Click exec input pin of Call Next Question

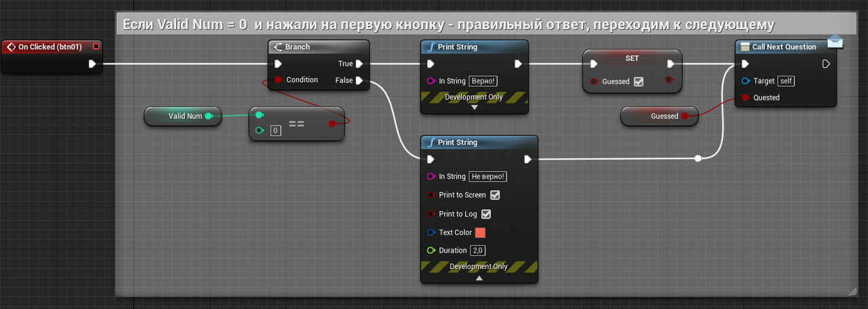[745, 64]
